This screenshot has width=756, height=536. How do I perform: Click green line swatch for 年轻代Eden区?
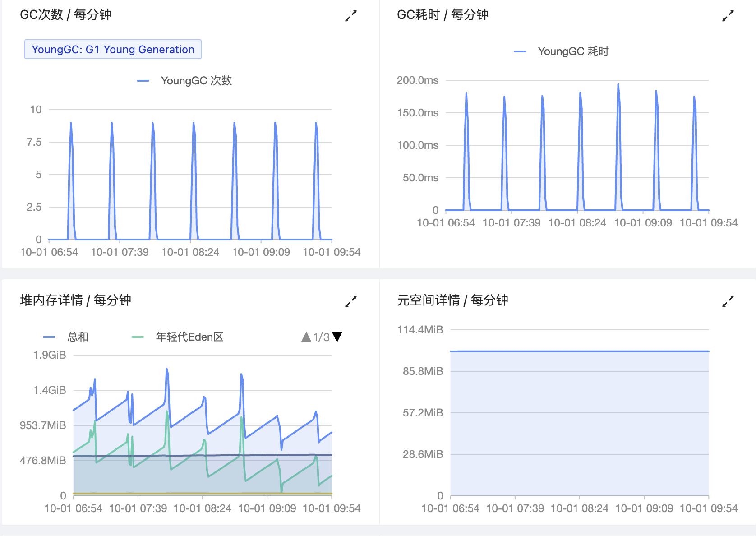click(138, 337)
